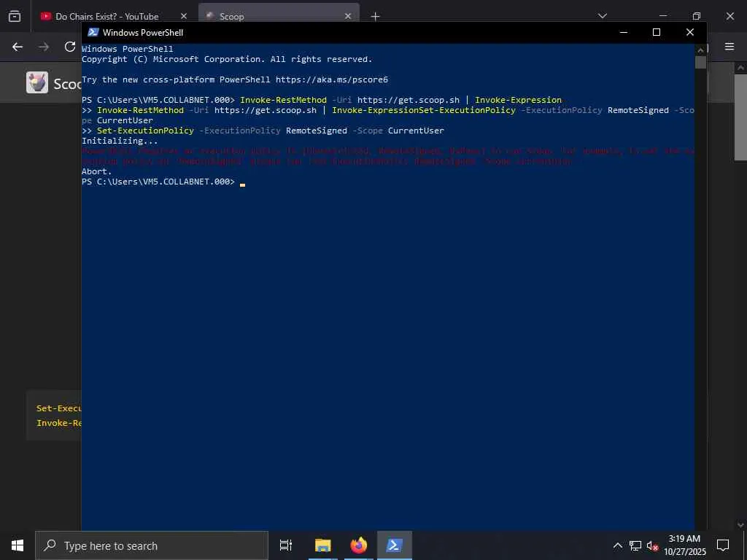Switch to the Scoop browser tab

click(x=279, y=16)
